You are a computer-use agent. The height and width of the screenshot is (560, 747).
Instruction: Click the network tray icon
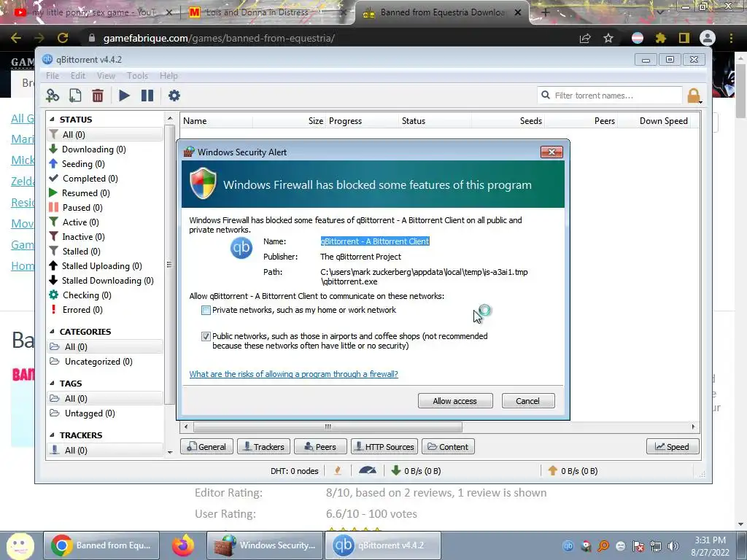(x=656, y=546)
